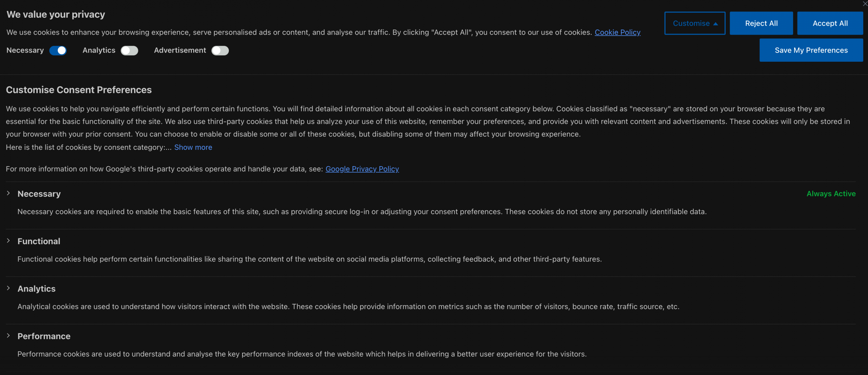This screenshot has height=375, width=868.
Task: Toggle the Necessary cookies switch
Action: click(58, 51)
